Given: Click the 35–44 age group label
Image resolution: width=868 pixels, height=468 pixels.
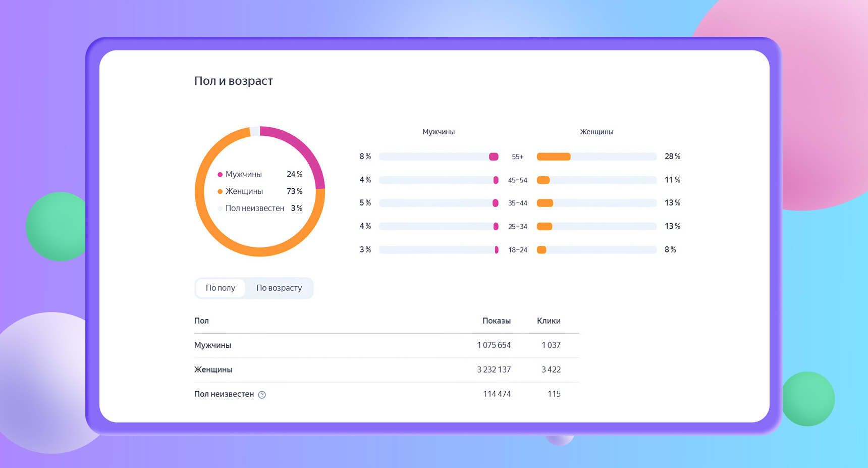Looking at the screenshot, I should coord(518,203).
